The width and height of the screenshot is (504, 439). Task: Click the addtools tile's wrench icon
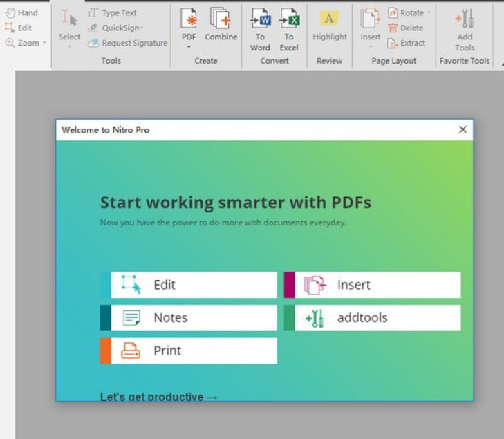315,318
